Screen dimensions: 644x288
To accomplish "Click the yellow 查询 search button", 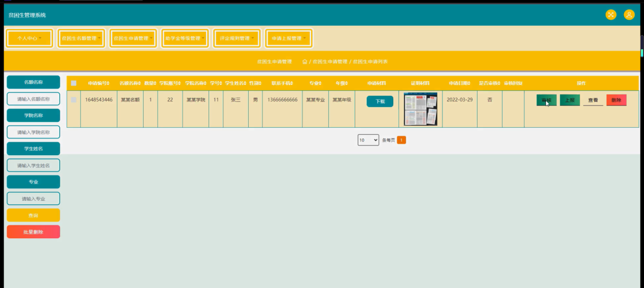I will (33, 215).
